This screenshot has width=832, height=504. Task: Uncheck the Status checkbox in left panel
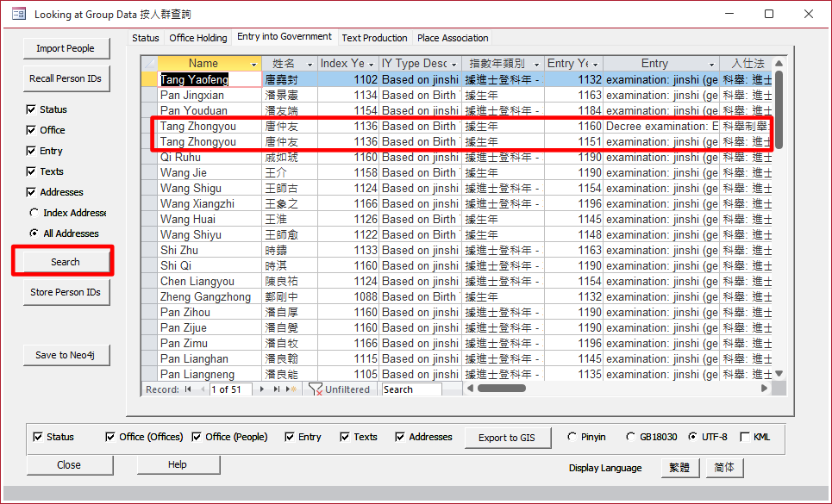point(32,109)
